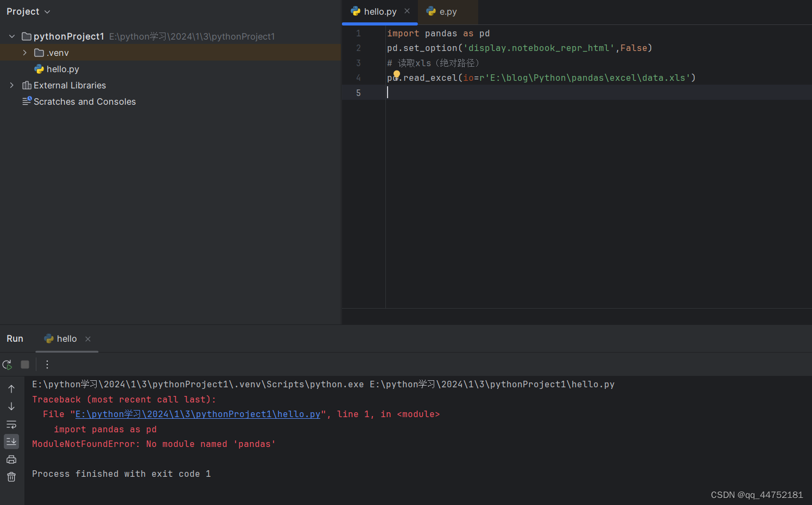Click the Down the stack trace arrow
Viewport: 812px width, 505px height.
pos(11,406)
